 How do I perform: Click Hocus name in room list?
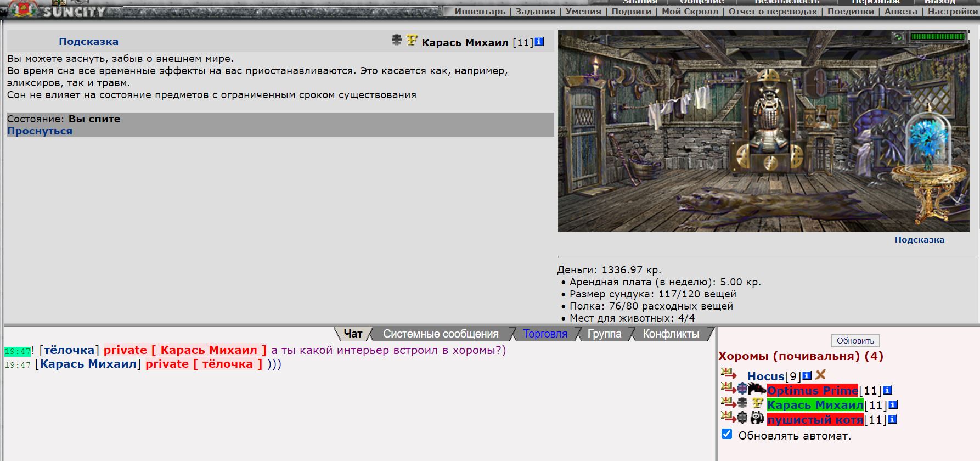click(x=765, y=376)
